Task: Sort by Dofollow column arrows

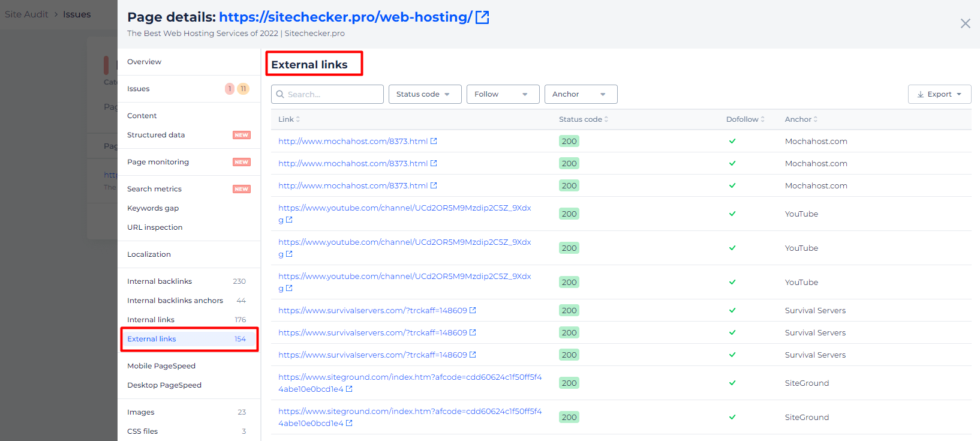Action: click(x=763, y=119)
